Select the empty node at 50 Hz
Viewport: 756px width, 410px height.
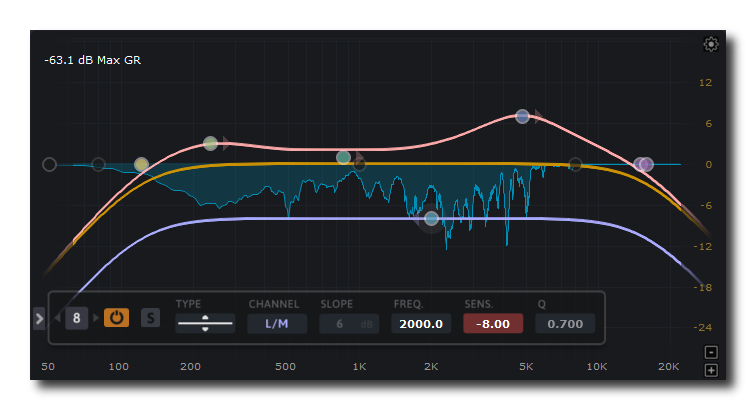49,164
